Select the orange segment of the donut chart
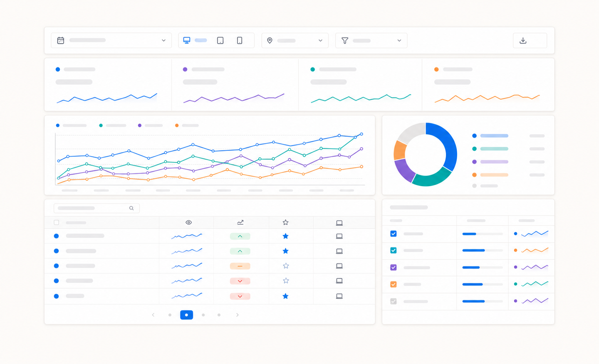Image resolution: width=599 pixels, height=364 pixels. click(x=400, y=150)
